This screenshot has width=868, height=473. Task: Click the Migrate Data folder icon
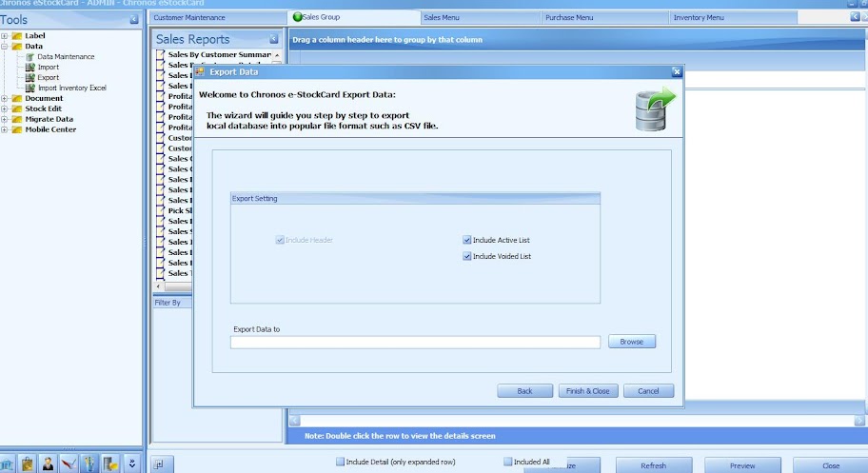17,119
